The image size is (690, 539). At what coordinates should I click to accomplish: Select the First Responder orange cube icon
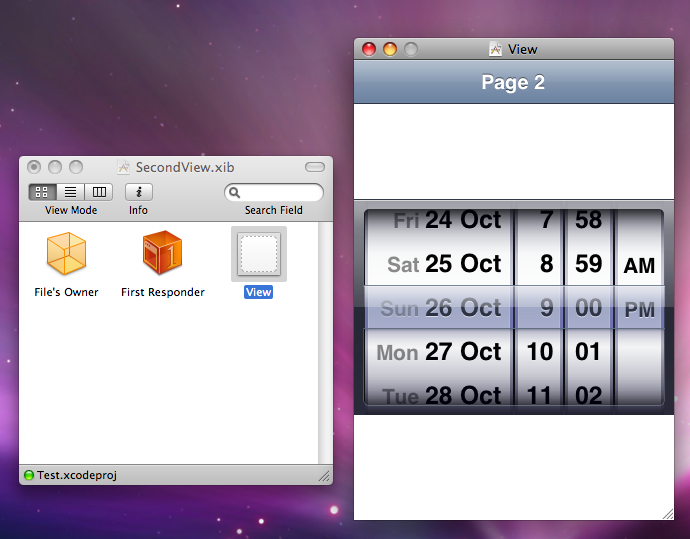pyautogui.click(x=162, y=252)
